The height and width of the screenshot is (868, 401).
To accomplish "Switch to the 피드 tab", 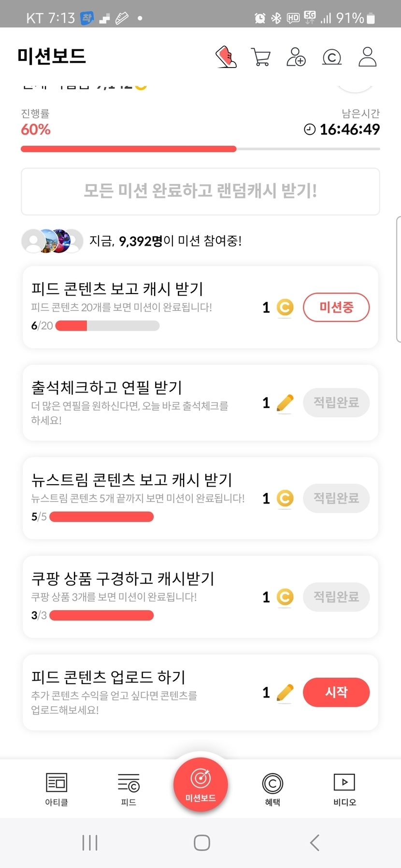I will [x=129, y=789].
